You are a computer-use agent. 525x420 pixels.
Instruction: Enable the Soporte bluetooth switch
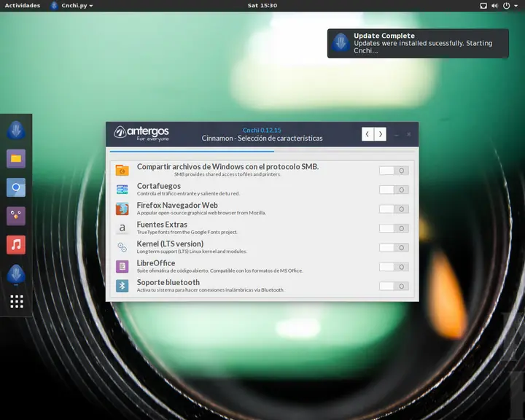[394, 286]
